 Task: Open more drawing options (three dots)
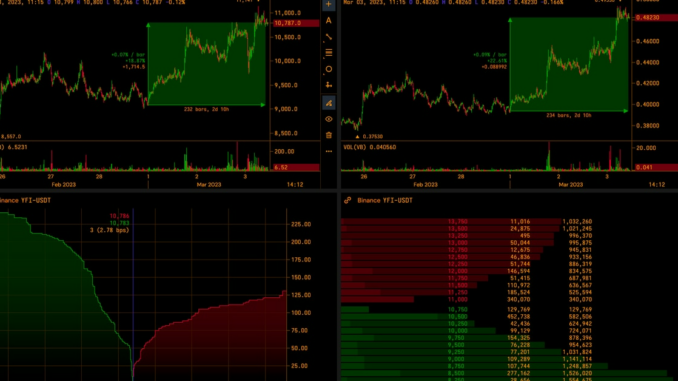coord(329,151)
